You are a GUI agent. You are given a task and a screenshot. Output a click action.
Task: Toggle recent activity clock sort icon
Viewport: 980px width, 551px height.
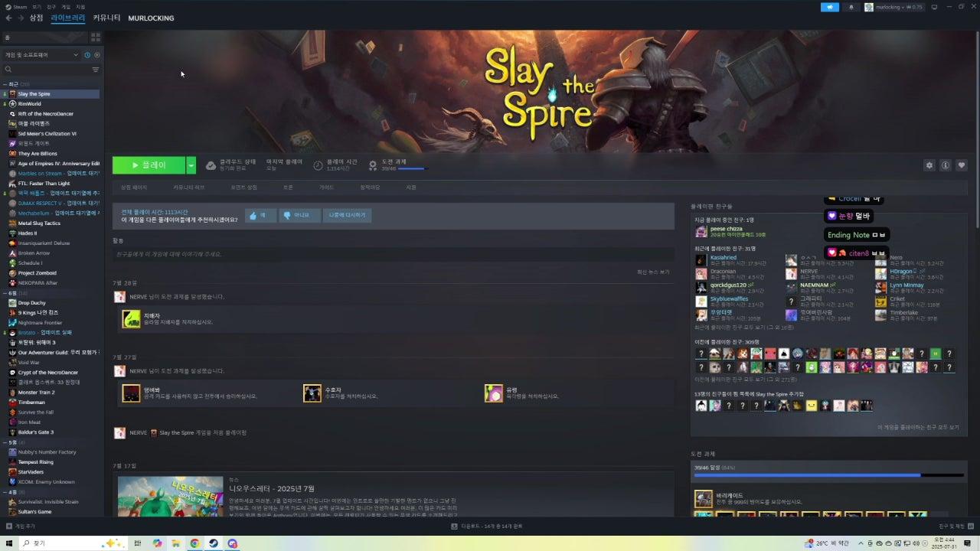(87, 55)
